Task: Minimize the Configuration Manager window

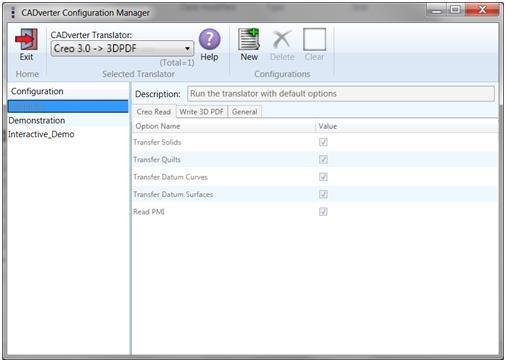Action: point(436,10)
